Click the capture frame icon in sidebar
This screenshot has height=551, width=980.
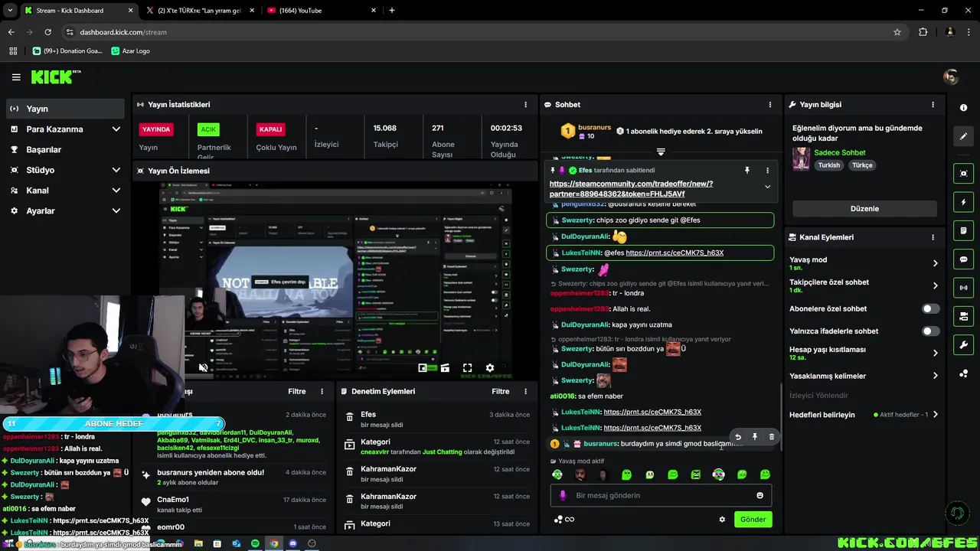click(x=964, y=174)
